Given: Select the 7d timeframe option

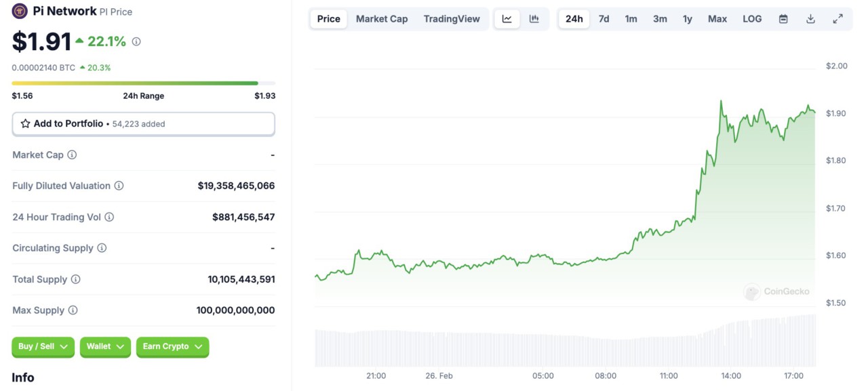Looking at the screenshot, I should [604, 18].
